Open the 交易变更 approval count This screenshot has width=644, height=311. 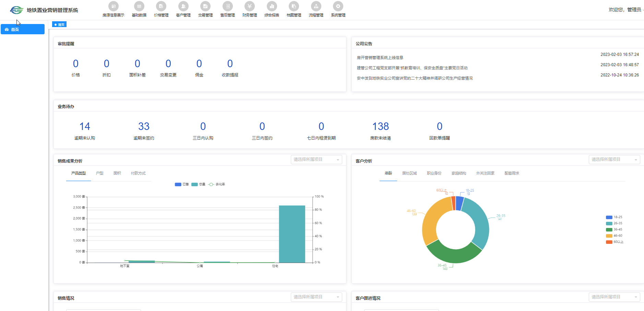(168, 64)
